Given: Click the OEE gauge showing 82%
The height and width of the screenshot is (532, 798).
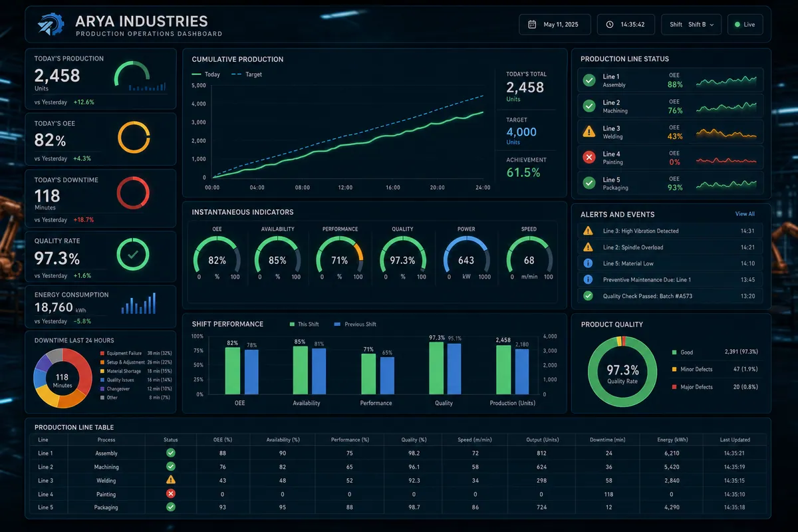Looking at the screenshot, I should pyautogui.click(x=217, y=257).
